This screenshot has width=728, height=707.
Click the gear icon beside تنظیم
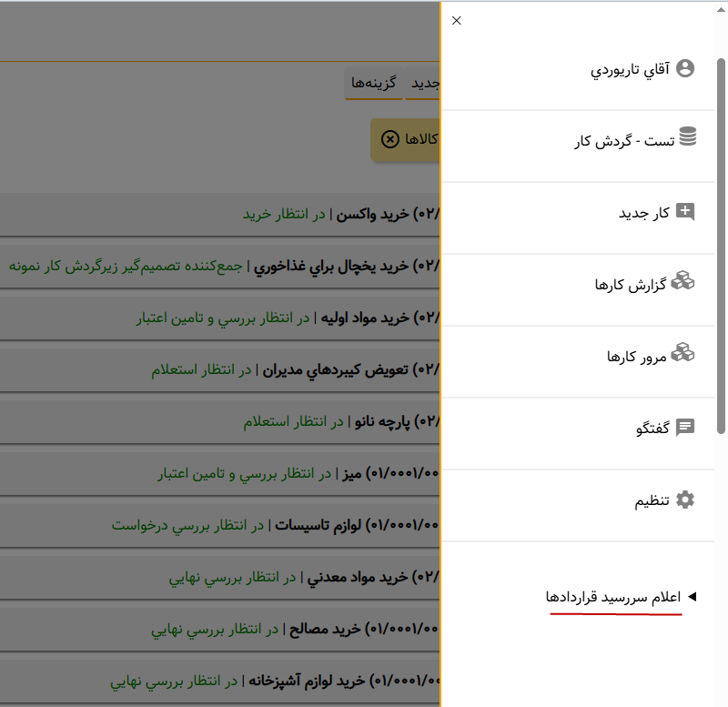pos(685,500)
